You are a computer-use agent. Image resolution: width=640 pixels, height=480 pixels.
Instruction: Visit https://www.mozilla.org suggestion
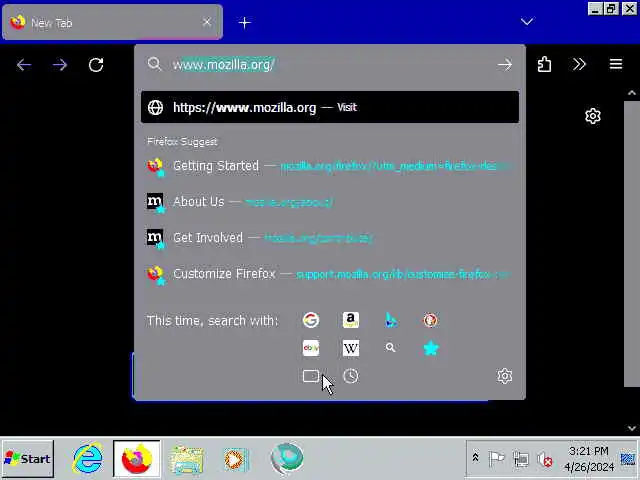[x=330, y=107]
